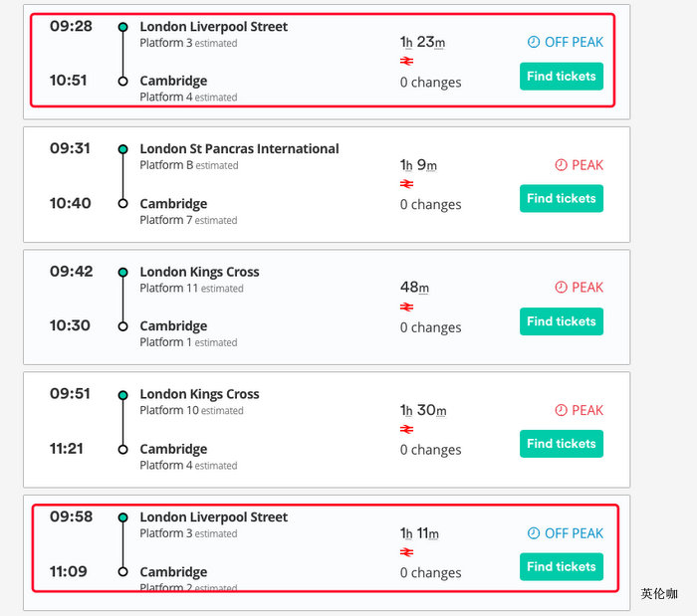
Task: Click the Off Peak clock icon for 09:28 train
Action: [533, 43]
